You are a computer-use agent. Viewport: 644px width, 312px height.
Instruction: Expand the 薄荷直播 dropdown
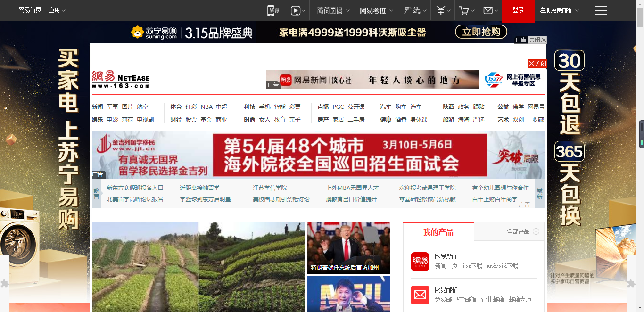tap(334, 10)
